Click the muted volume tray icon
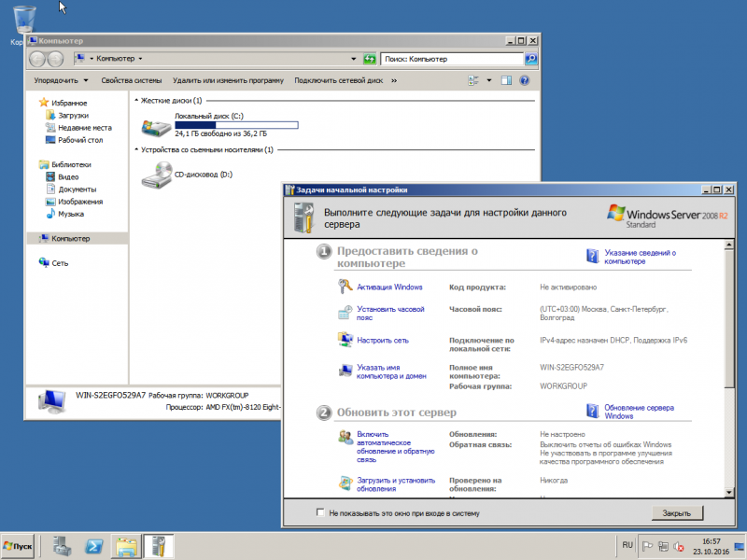 [x=679, y=546]
